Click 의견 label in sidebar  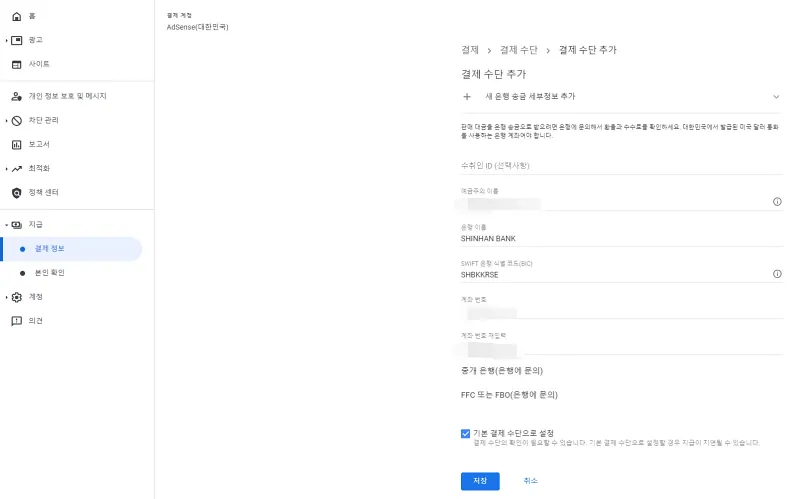click(x=36, y=321)
